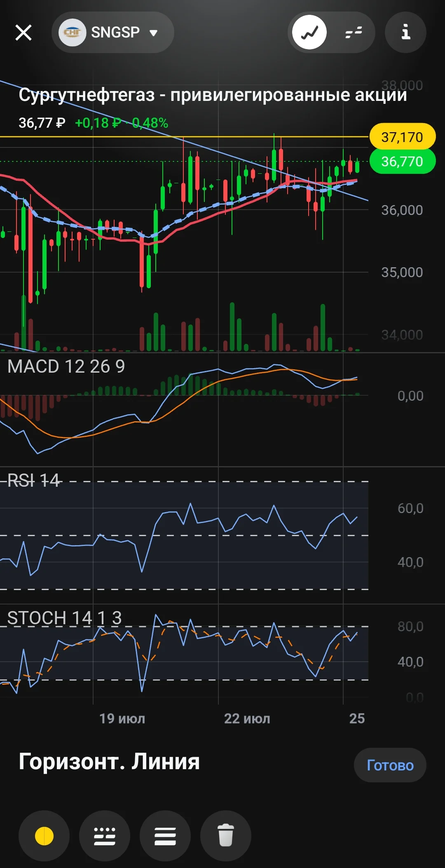Tap the Surgutneftegaz company logo icon
Screen dimensions: 445x868
pyautogui.click(x=72, y=32)
